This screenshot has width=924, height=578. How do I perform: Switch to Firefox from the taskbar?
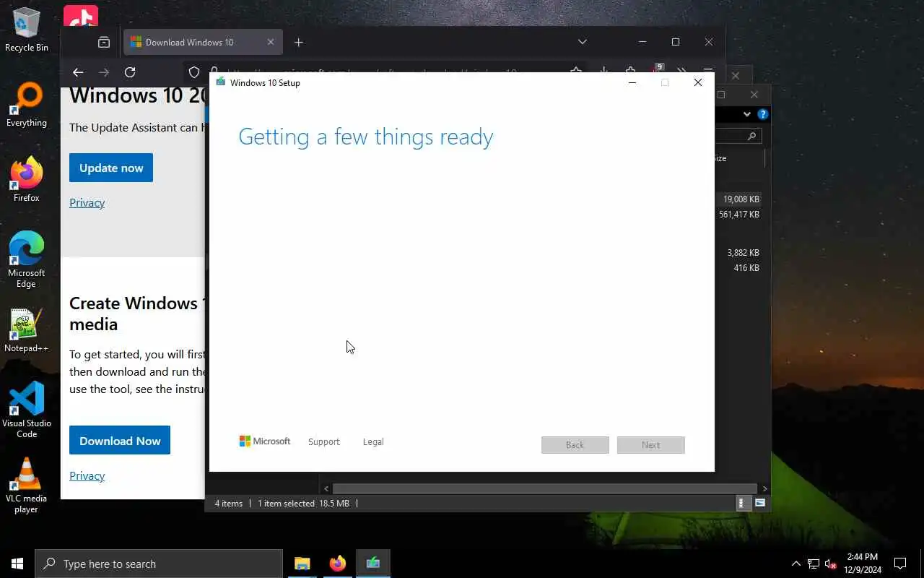coord(337,564)
